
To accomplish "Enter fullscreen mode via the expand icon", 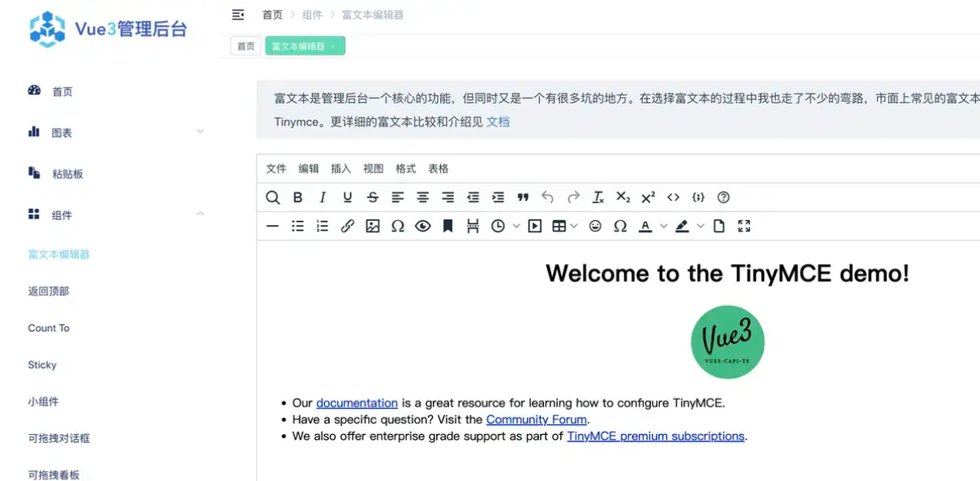I will (x=744, y=226).
